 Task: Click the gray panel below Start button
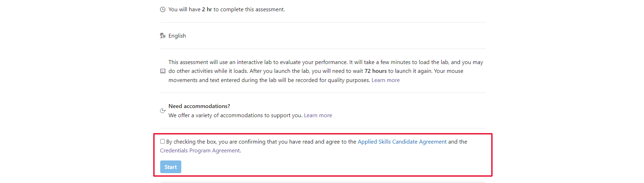click(x=323, y=182)
